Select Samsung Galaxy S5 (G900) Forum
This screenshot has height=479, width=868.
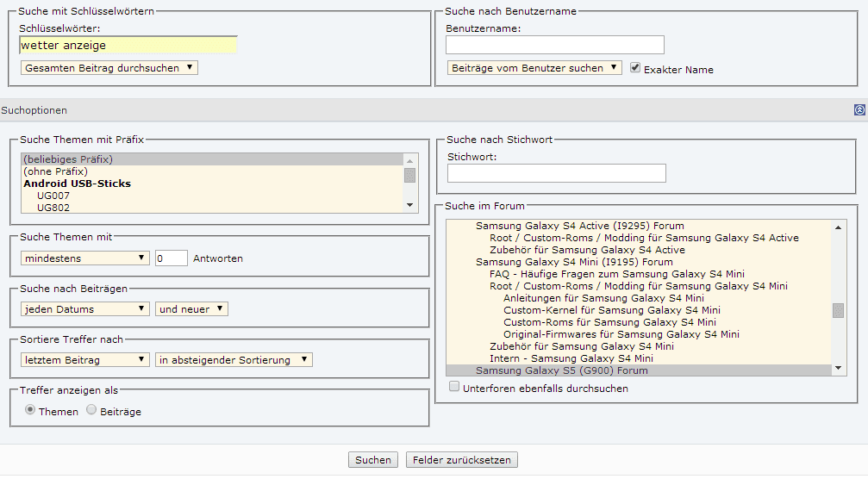pyautogui.click(x=639, y=370)
